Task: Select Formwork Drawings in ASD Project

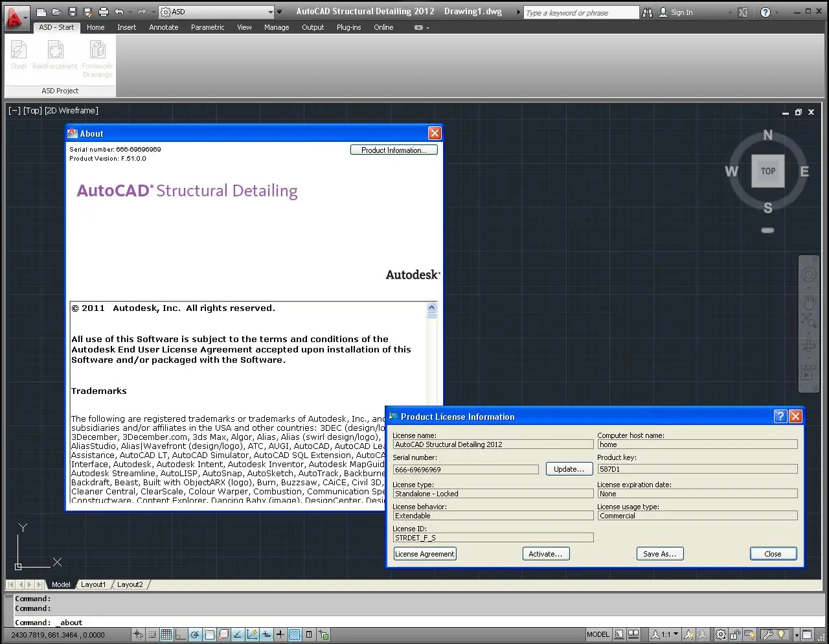Action: click(97, 60)
